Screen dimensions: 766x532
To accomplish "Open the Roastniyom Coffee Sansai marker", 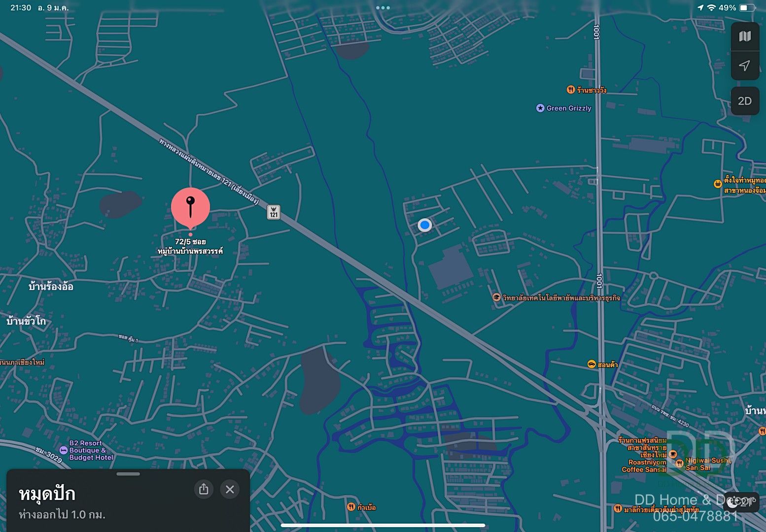I will tap(673, 454).
